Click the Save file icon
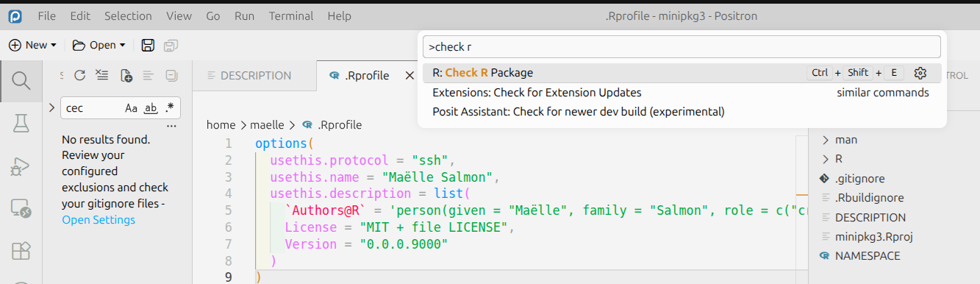 coord(148,46)
